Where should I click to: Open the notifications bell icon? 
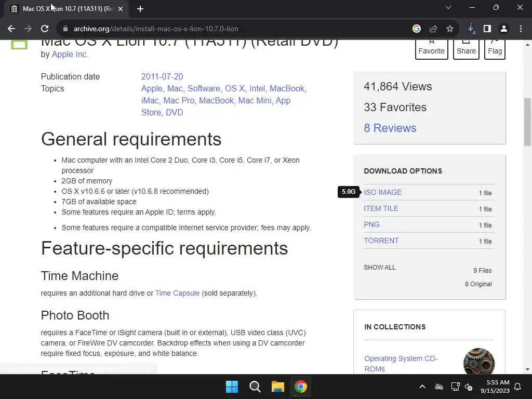coord(518,387)
